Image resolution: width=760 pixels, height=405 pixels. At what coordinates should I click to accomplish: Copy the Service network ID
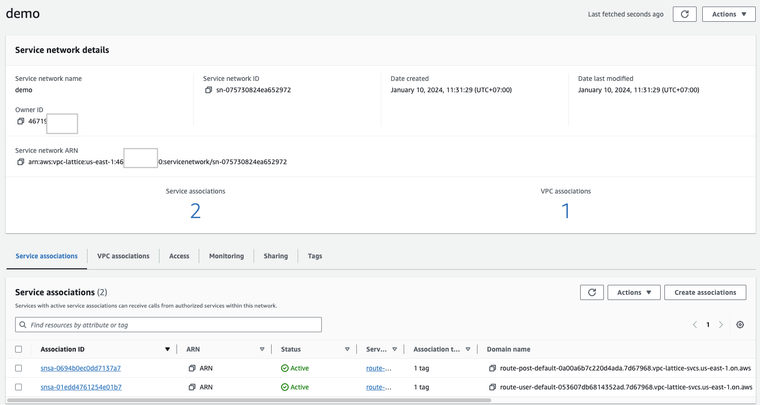click(208, 90)
